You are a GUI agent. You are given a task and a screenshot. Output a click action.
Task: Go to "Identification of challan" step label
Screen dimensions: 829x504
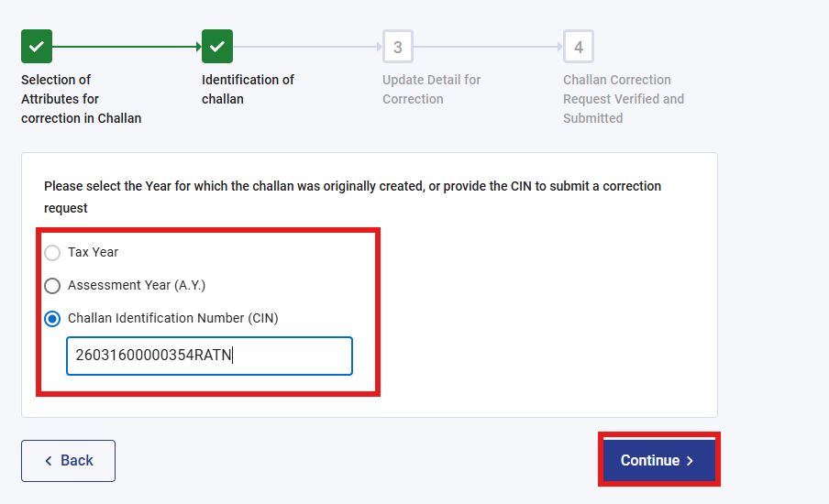pyautogui.click(x=248, y=89)
